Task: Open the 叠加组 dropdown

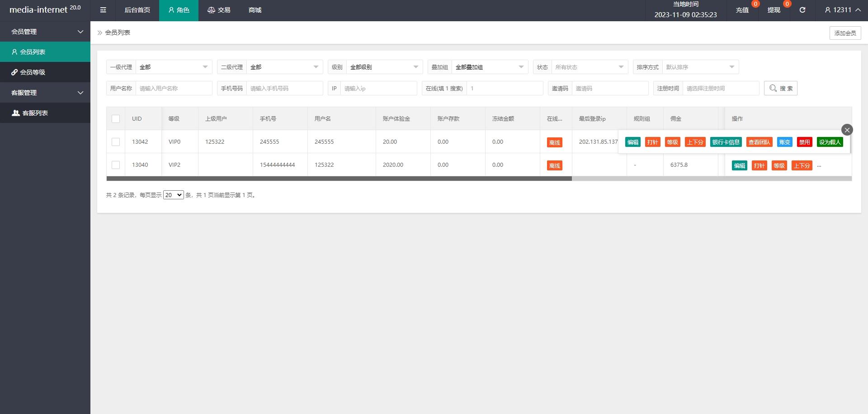Action: point(490,67)
